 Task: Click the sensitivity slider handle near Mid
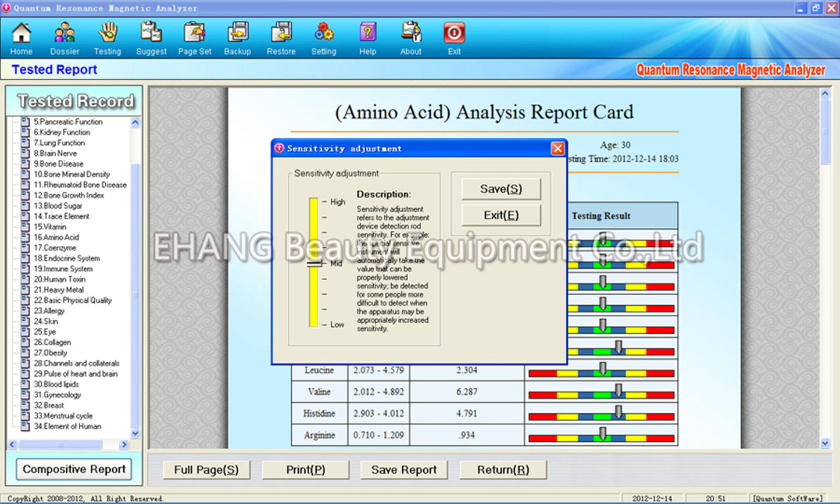(314, 263)
